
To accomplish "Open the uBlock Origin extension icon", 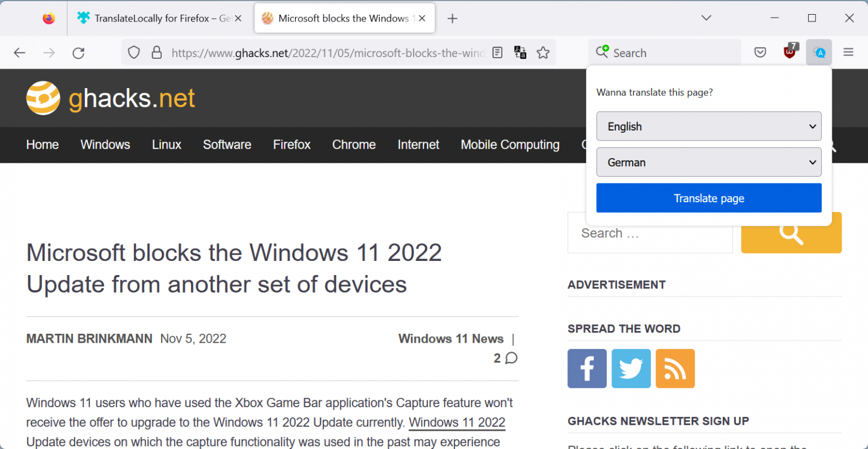I will [x=790, y=52].
